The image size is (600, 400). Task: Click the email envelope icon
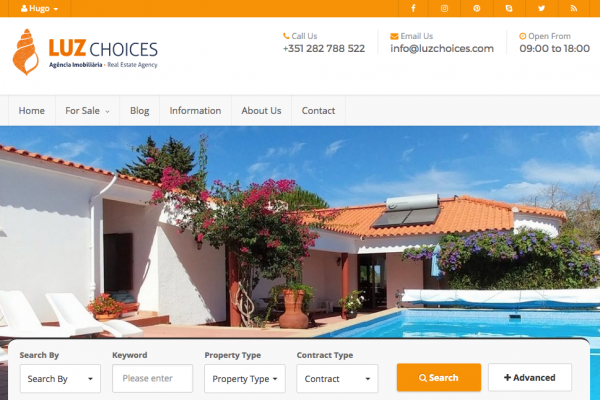(x=394, y=36)
